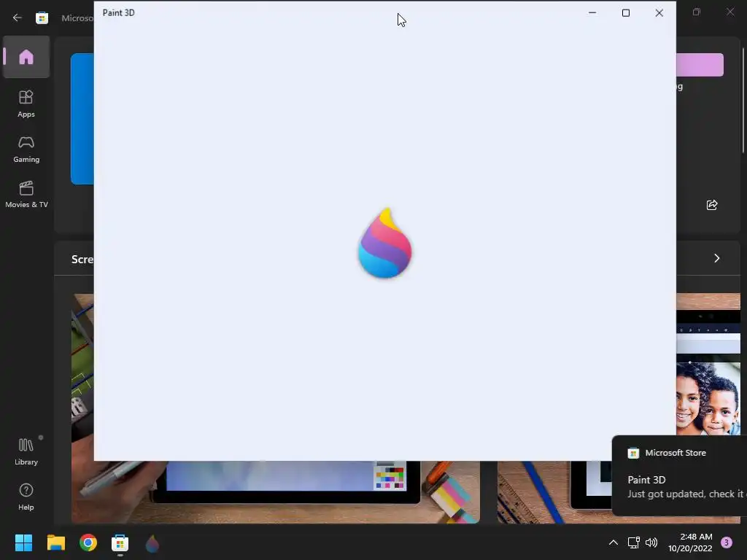Go to Gaming section in Store

pos(26,149)
